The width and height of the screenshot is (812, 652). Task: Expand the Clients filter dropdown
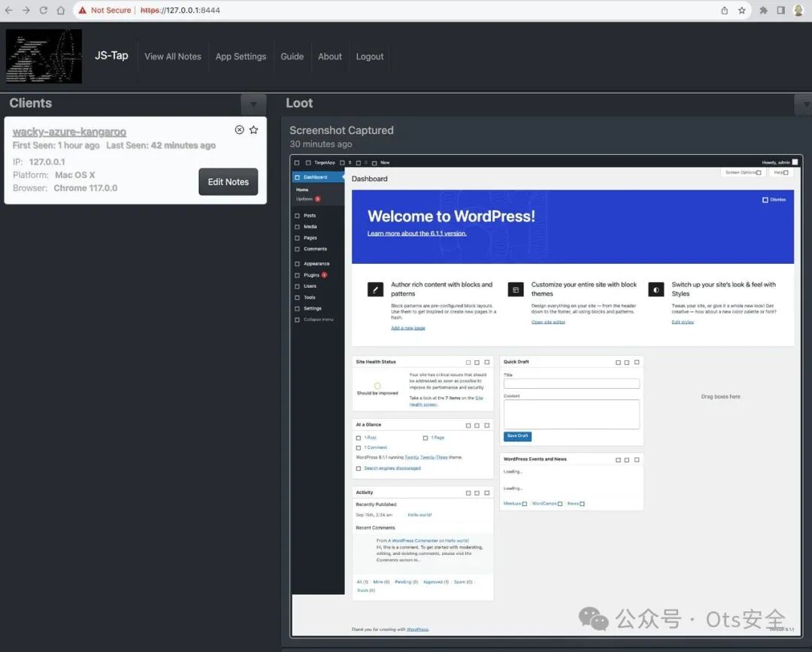coord(253,105)
